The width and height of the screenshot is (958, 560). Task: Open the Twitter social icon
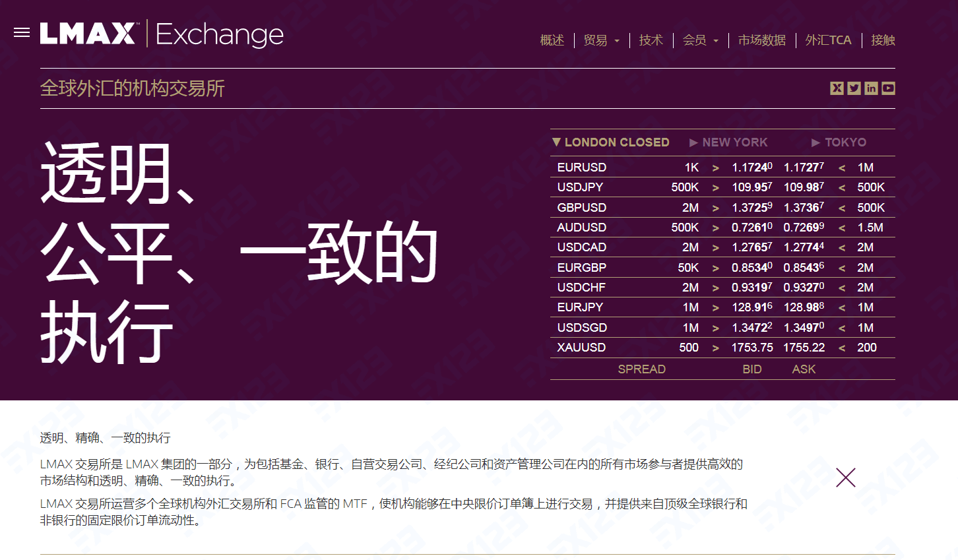(x=854, y=88)
